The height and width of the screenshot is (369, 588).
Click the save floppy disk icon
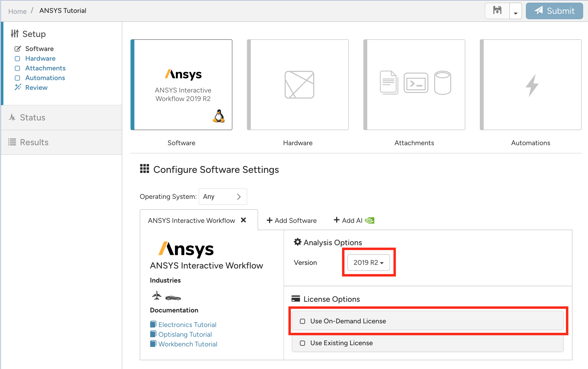pyautogui.click(x=497, y=11)
